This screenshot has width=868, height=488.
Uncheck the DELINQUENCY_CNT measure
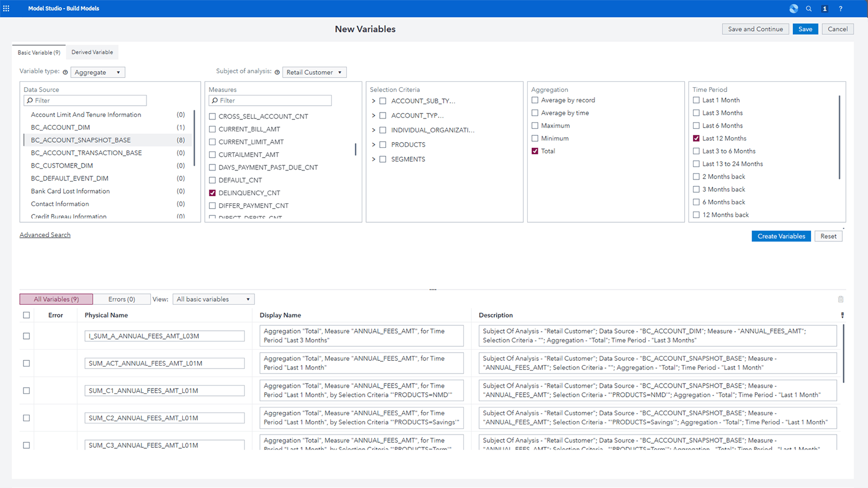212,192
